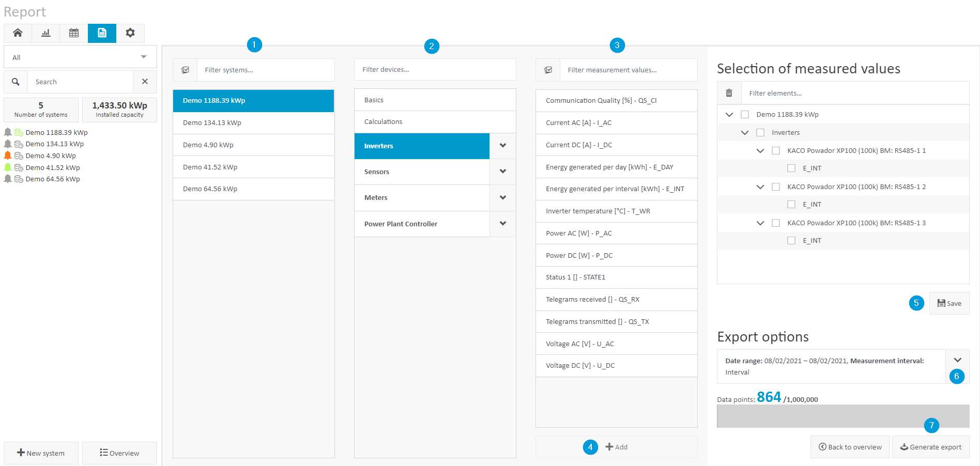Screen dimensions: 980x466
Task: Click the Add button
Action: 616,447
